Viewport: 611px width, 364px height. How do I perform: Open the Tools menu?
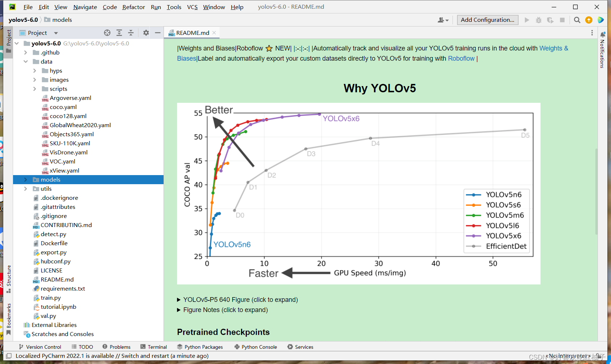(174, 7)
